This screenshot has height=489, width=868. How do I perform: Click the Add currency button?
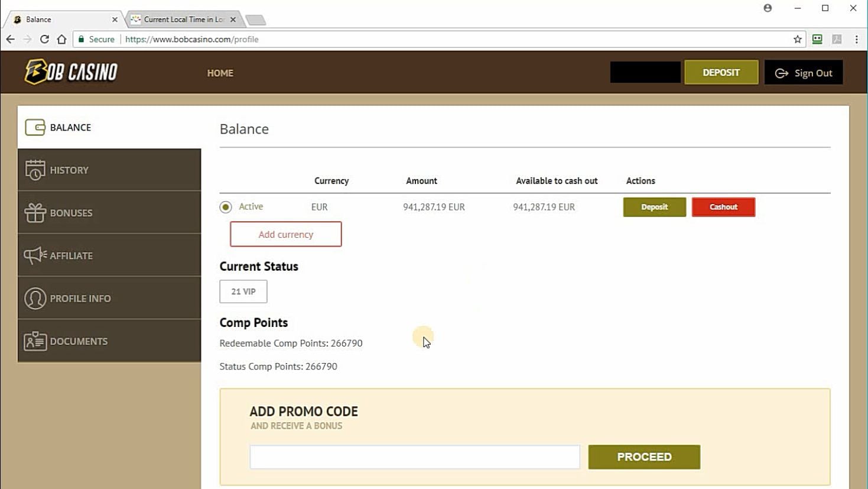pyautogui.click(x=286, y=234)
